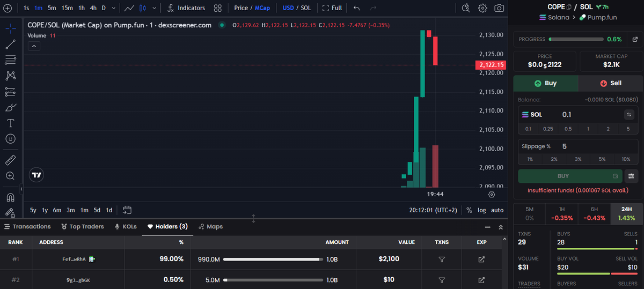This screenshot has width=644, height=289.
Task: Click holder #2 amount bar
Action: [x=273, y=280]
